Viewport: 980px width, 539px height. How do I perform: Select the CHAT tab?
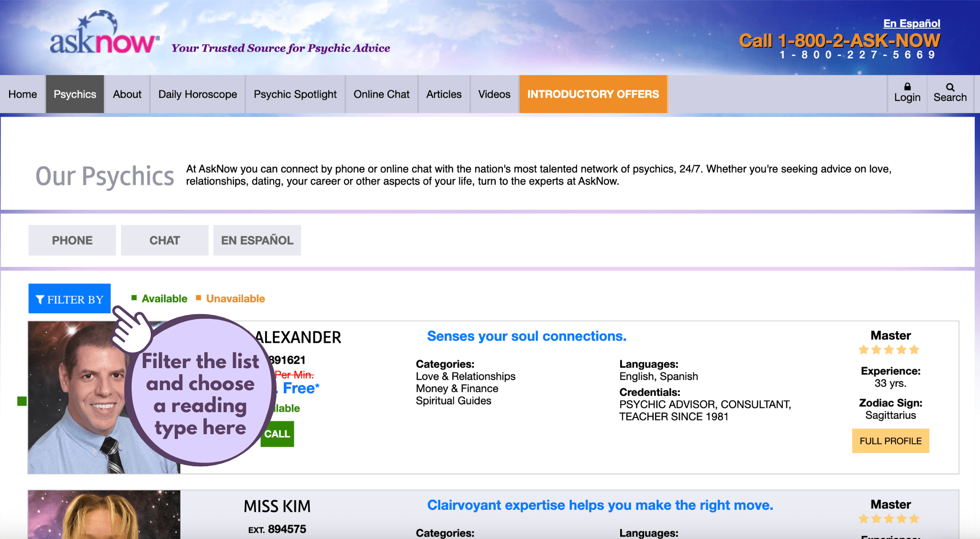(x=165, y=240)
